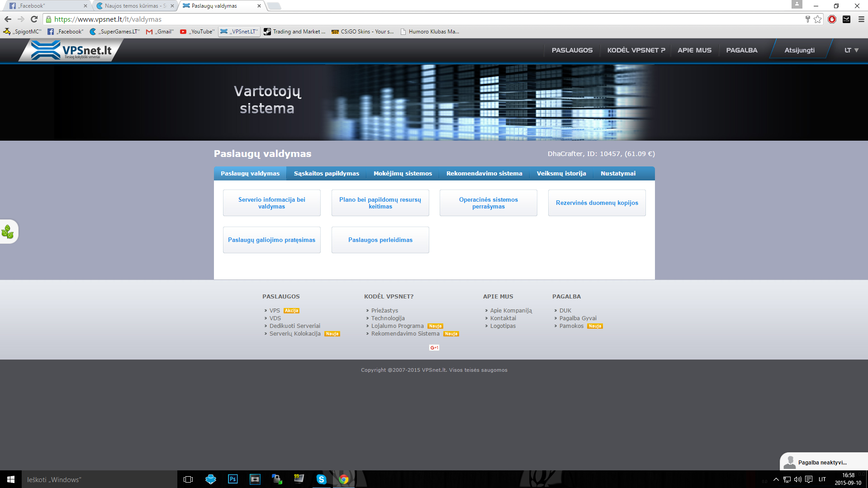868x488 pixels.
Task: Open Skype from the taskbar
Action: point(321,479)
